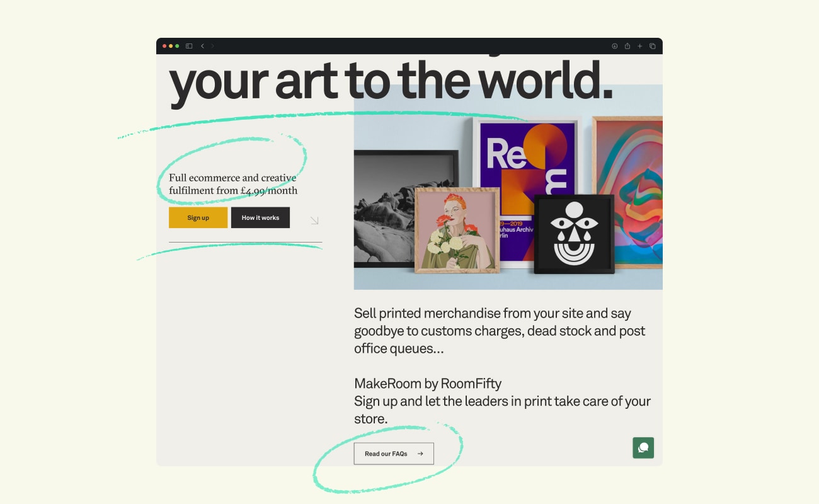Viewport: 819px width, 504px height.
Task: Click the 'your art to the world.' headline
Action: click(x=391, y=82)
